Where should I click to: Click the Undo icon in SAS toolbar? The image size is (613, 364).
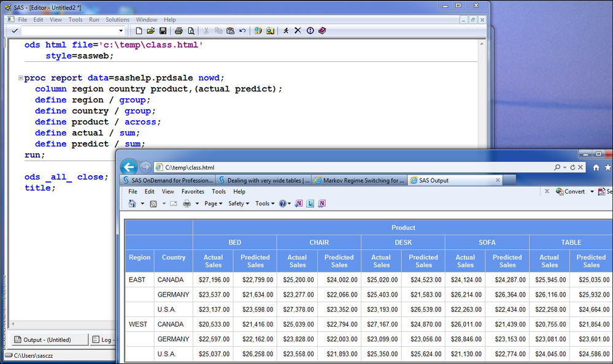242,31
